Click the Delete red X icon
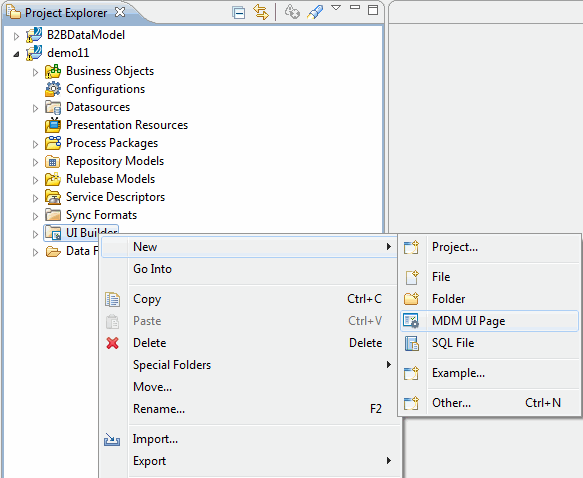Screen dimensions: 583x478 (x=112, y=343)
